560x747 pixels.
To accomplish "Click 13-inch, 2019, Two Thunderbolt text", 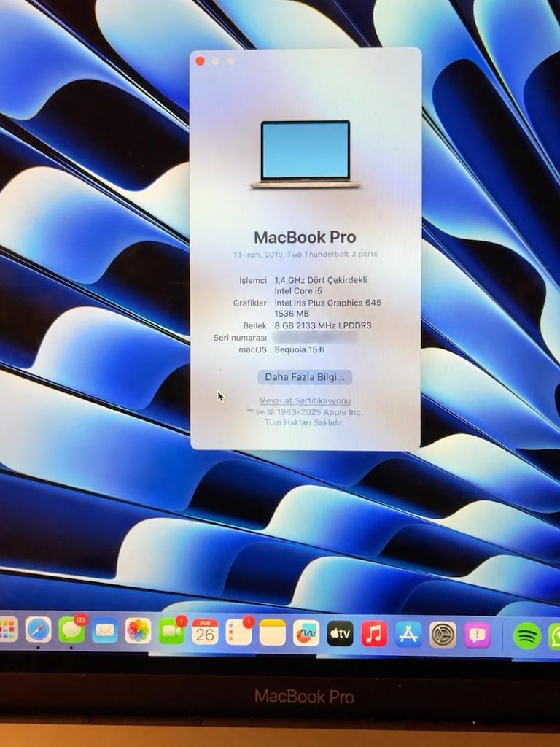I will [306, 255].
